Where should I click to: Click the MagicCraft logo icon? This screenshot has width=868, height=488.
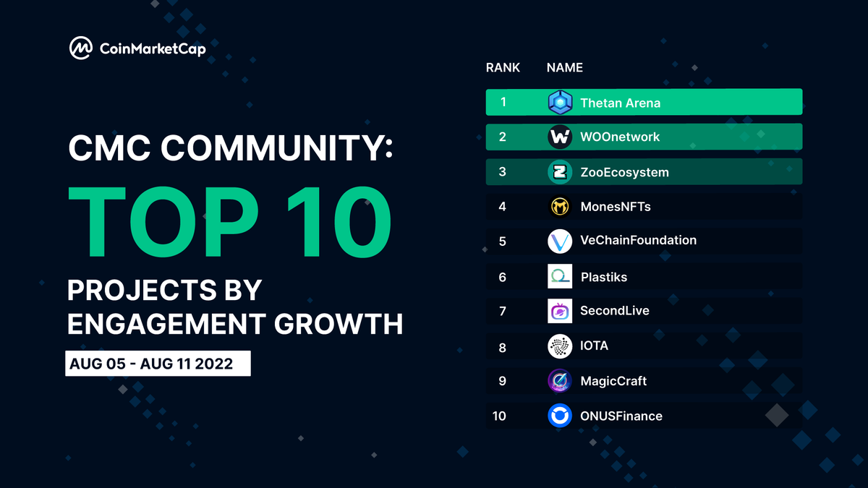560,381
